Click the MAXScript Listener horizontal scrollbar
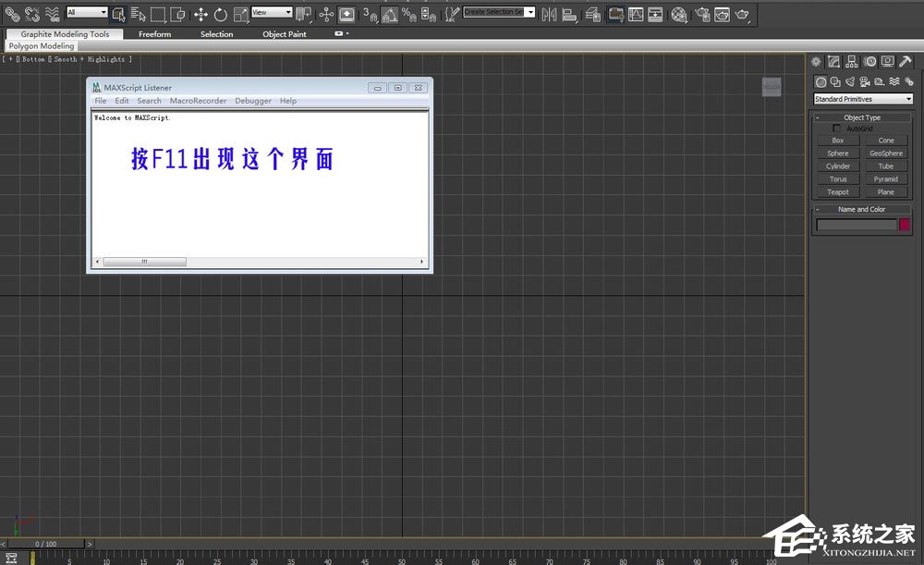The width and height of the screenshot is (924, 565). tap(260, 262)
